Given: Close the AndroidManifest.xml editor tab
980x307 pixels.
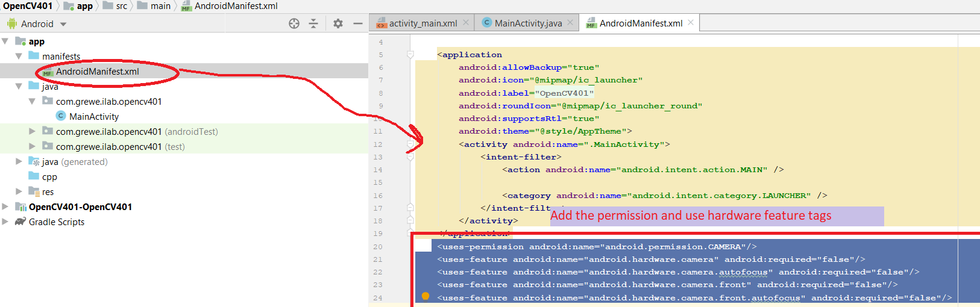Looking at the screenshot, I should [691, 23].
